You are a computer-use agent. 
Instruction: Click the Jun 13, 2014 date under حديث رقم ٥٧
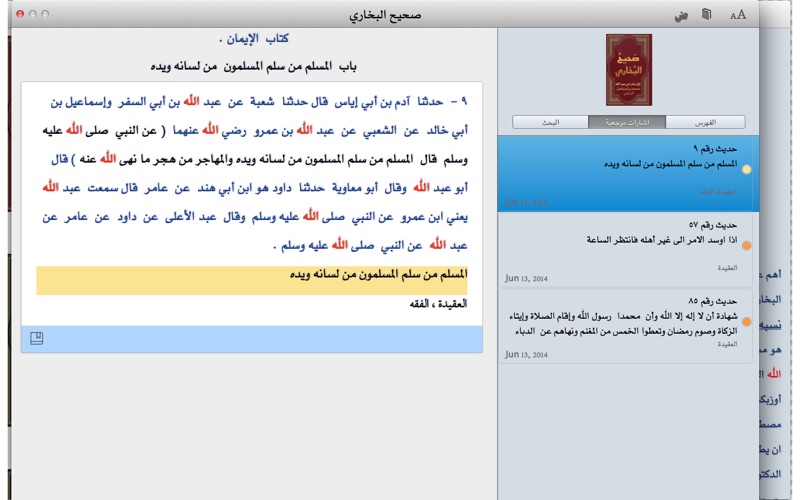(526, 279)
